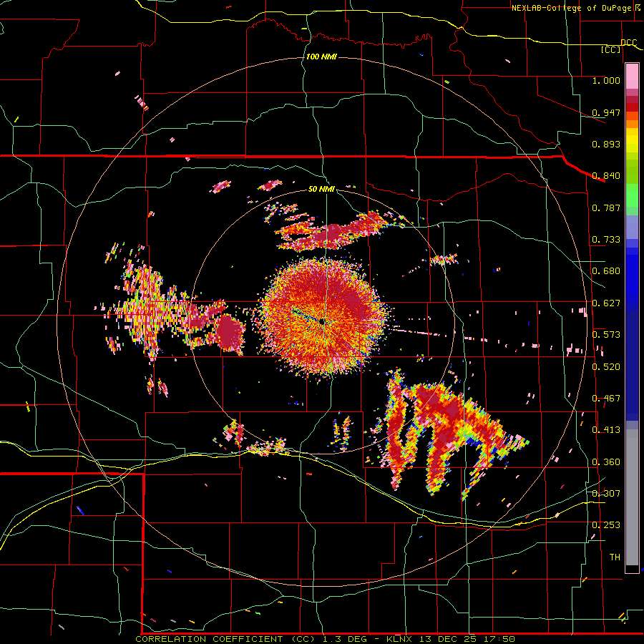Screen dimensions: 644x644
Task: Click the 0.680 color scale label
Action: click(606, 271)
